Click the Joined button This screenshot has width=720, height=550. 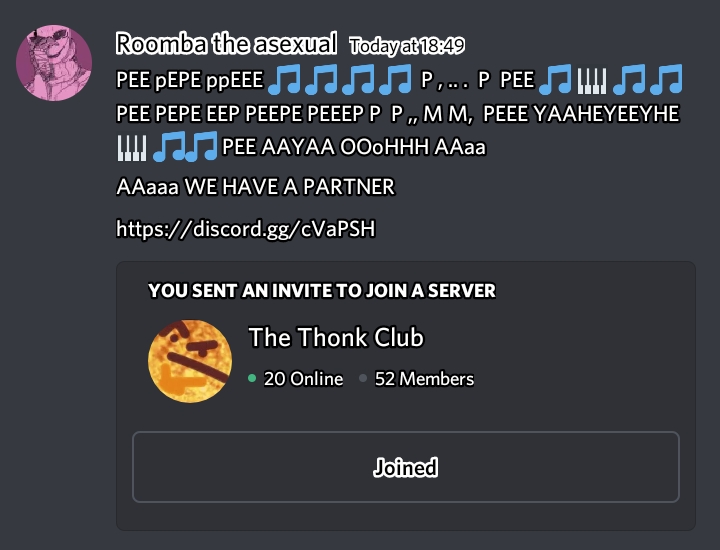coord(405,467)
